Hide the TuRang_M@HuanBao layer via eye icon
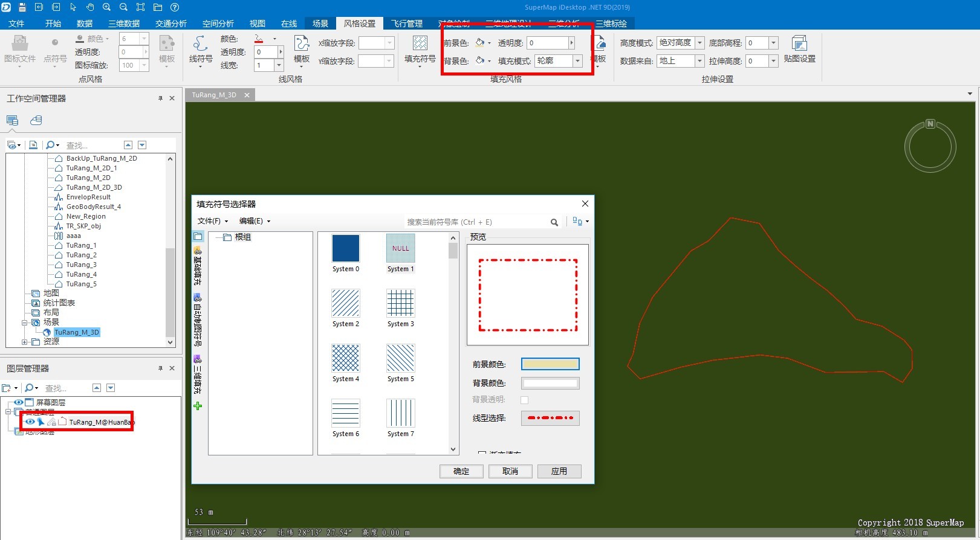This screenshot has height=540, width=980. pyautogui.click(x=30, y=422)
